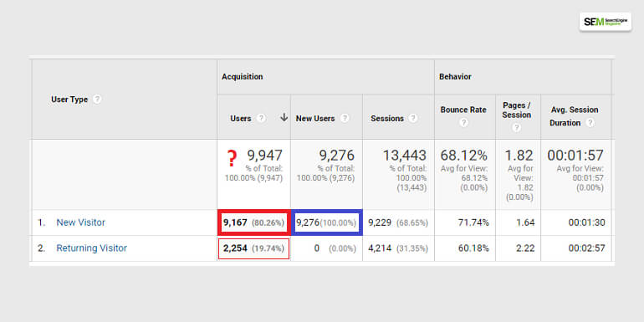Sort by Bounce Rate column header
The width and height of the screenshot is (644, 322).
[463, 110]
